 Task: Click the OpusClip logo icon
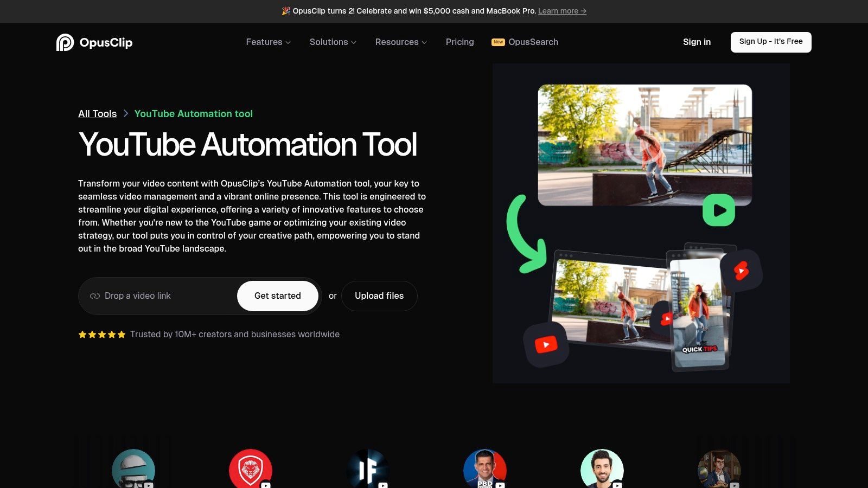coord(65,42)
